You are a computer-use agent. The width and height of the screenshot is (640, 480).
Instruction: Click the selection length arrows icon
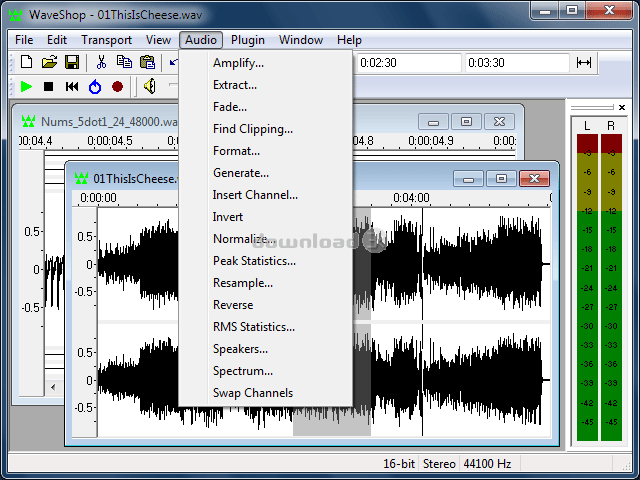584,63
